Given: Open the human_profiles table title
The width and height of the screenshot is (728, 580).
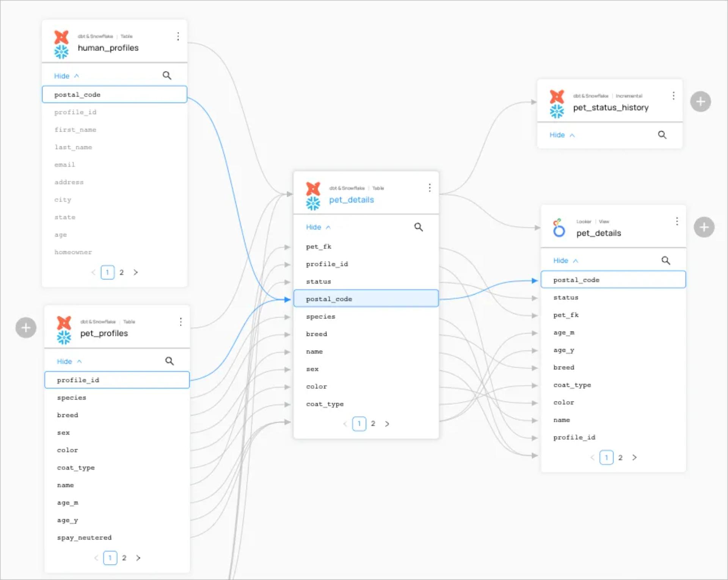Looking at the screenshot, I should click(108, 48).
